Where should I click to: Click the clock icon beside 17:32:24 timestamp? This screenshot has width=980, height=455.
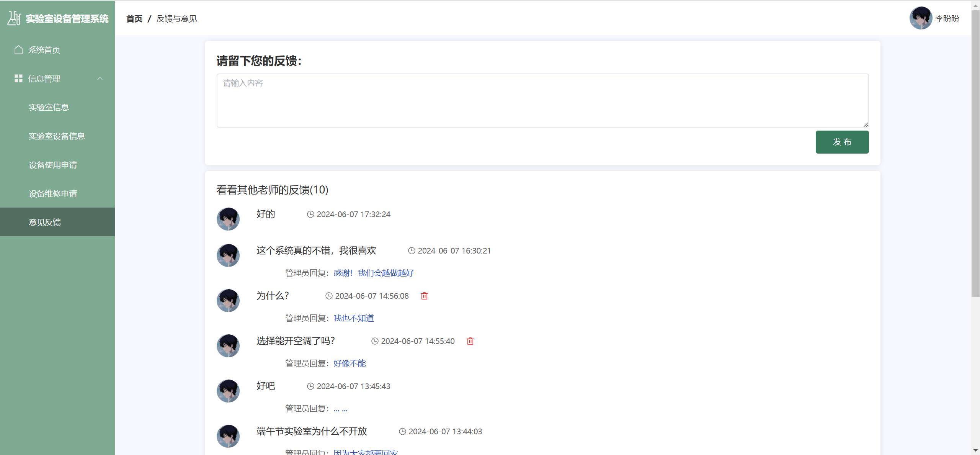pyautogui.click(x=310, y=214)
